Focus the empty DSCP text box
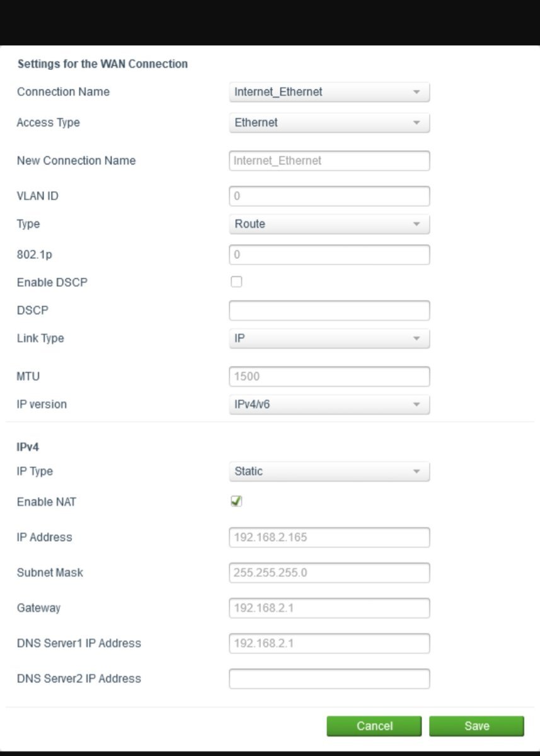Screen dimensions: 540x756 [x=329, y=311]
